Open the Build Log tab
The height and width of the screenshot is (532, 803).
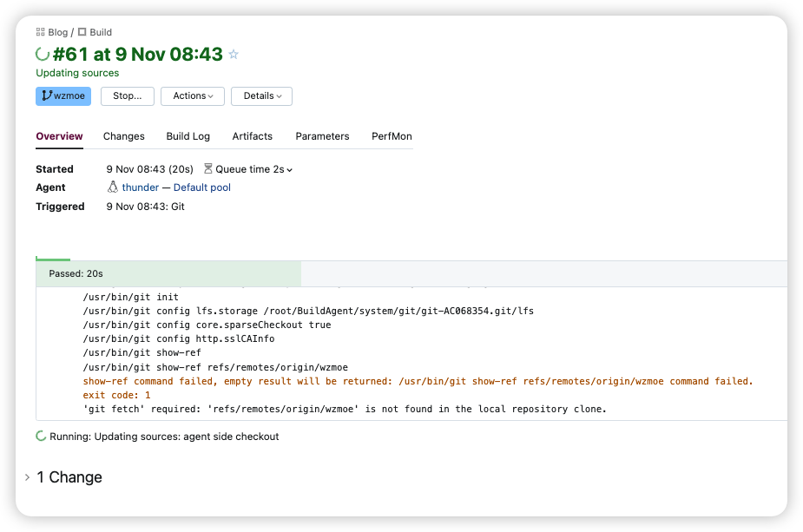(x=188, y=136)
